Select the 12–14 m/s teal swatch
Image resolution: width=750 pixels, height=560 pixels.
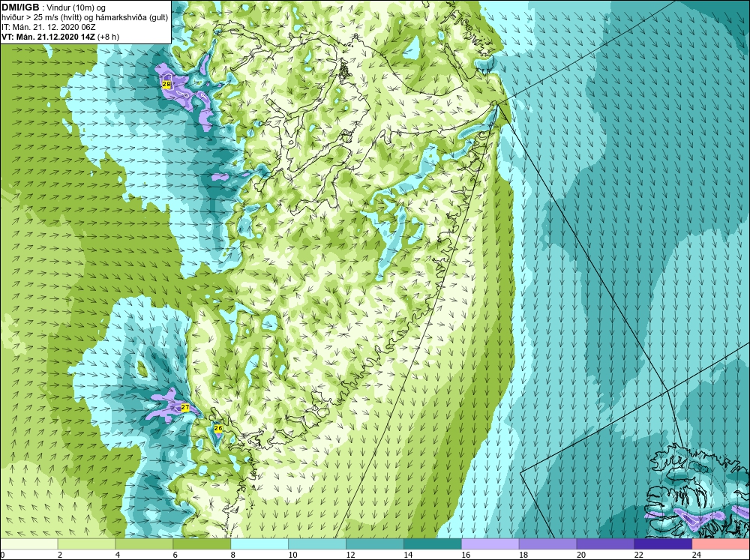pyautogui.click(x=375, y=544)
